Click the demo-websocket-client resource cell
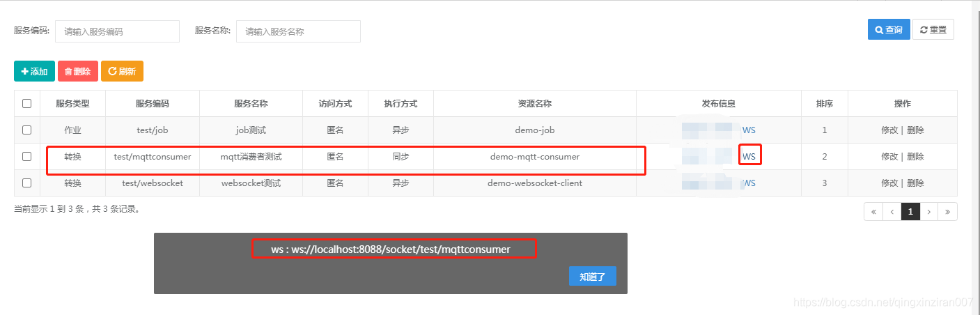 [535, 183]
